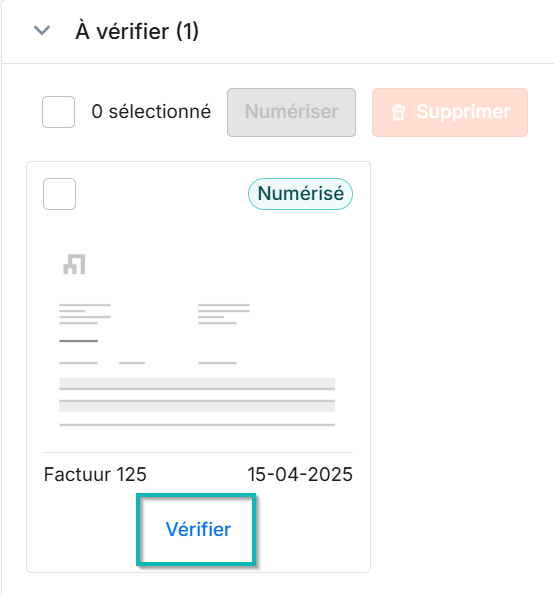This screenshot has width=554, height=595.
Task: Click the Factuur 125 document name
Action: click(95, 474)
